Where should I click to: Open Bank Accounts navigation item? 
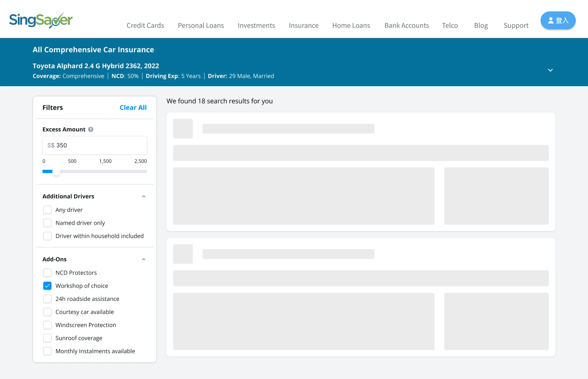[407, 25]
